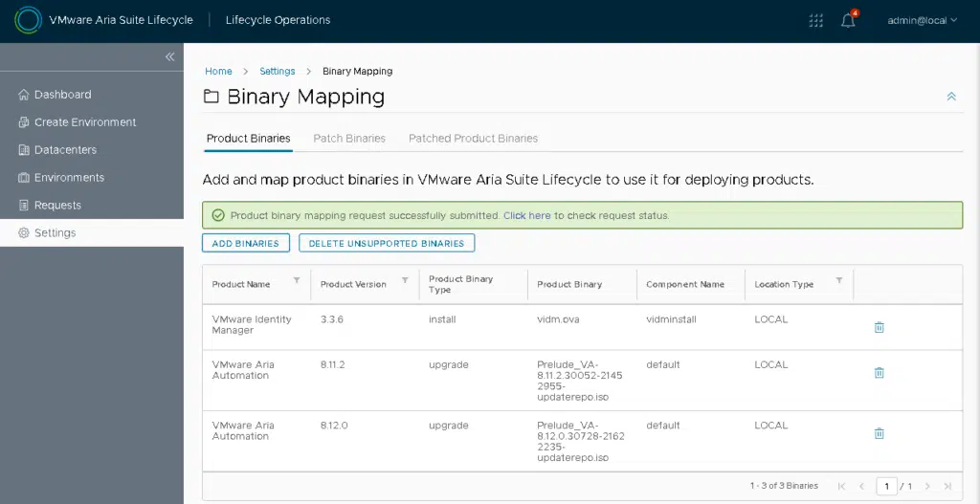This screenshot has height=504, width=980.
Task: Click the VMware Identity Manager name cell
Action: point(252,325)
